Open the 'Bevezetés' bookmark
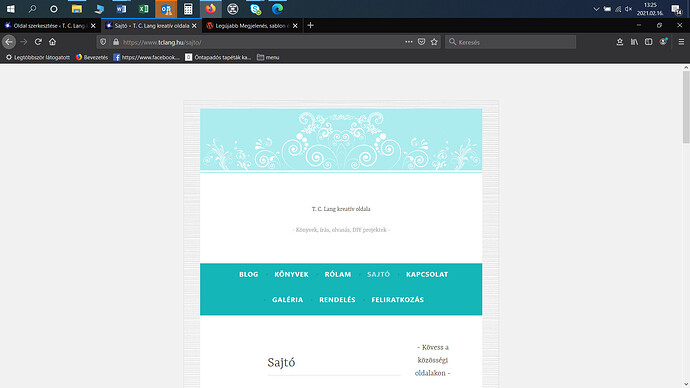 [92, 57]
